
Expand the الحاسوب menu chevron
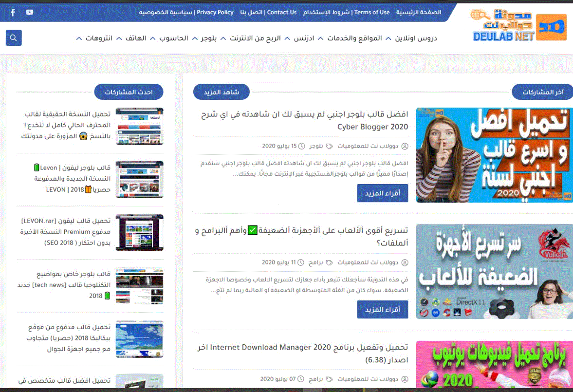pos(153,38)
